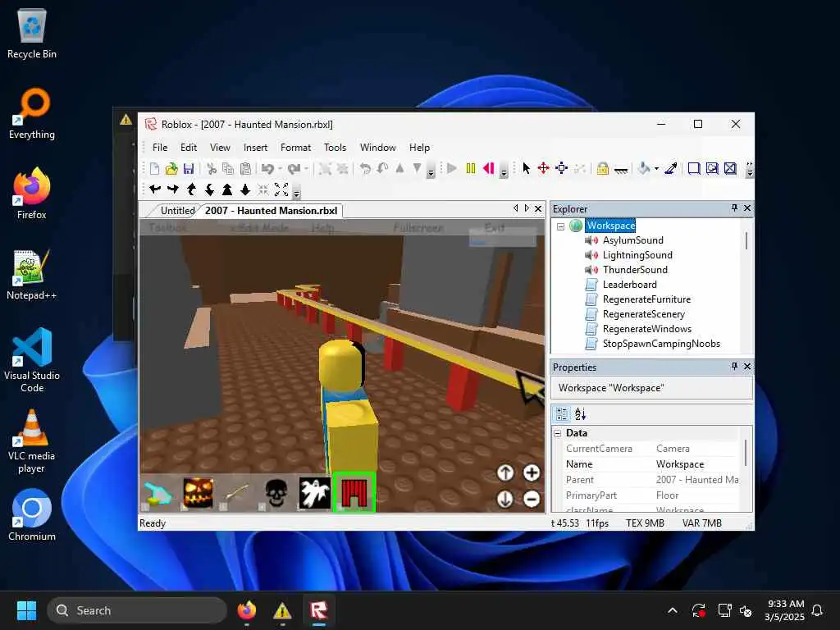Open the Fill color dropdown arrow

point(657,169)
